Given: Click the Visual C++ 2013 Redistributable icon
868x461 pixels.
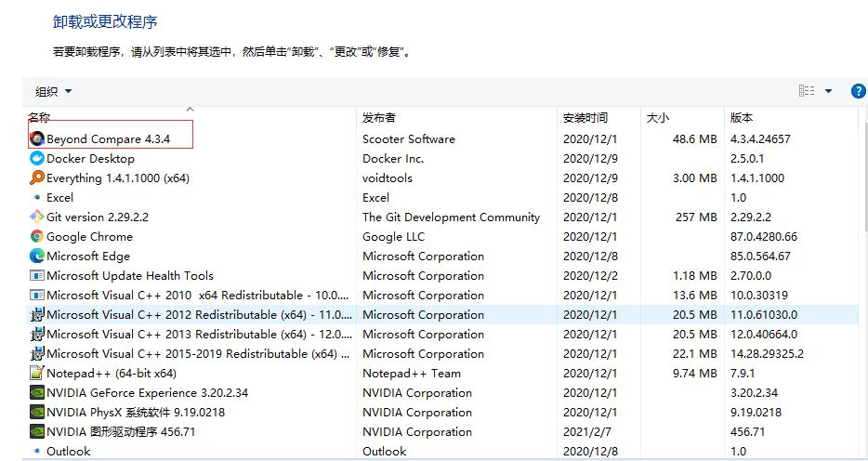Looking at the screenshot, I should click(37, 335).
